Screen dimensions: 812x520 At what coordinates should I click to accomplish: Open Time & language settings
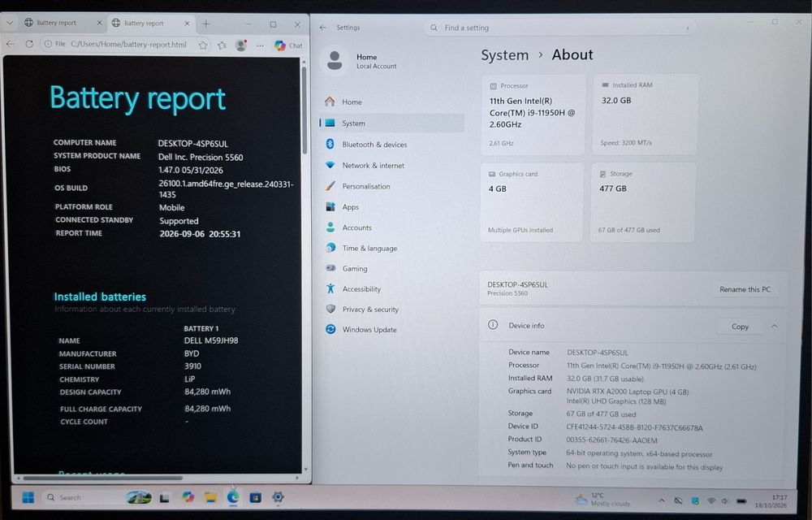[391, 249]
